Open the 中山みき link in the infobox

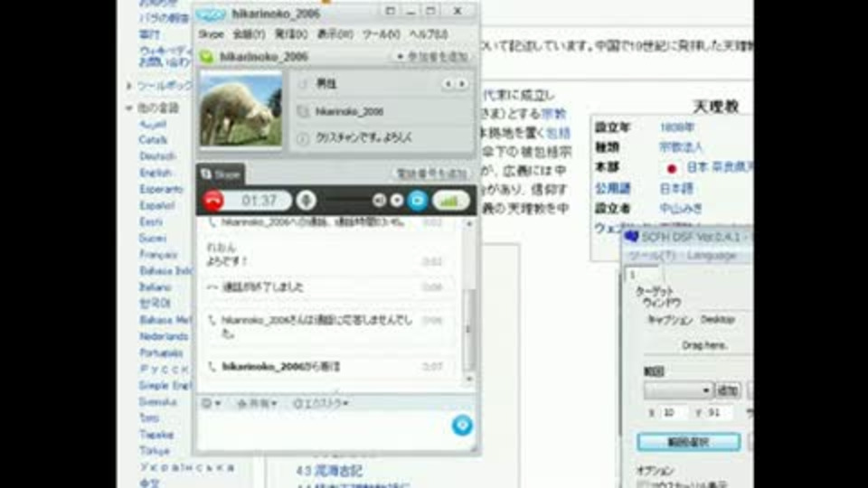coord(681,209)
